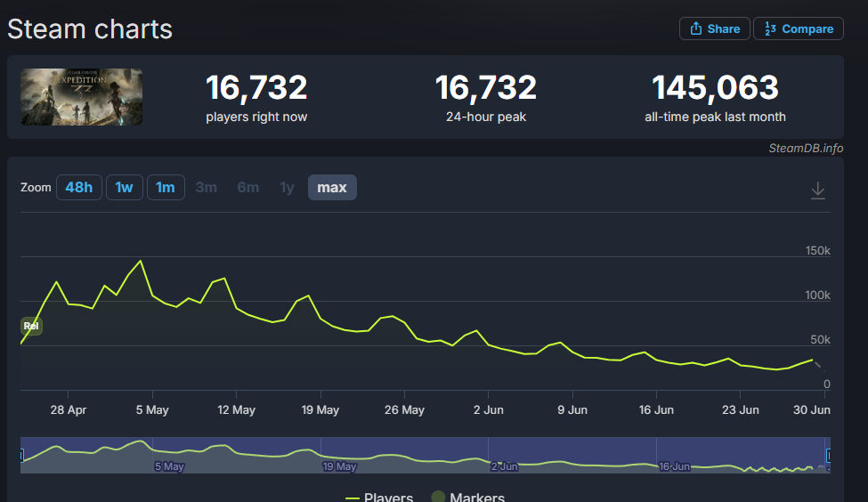The image size is (868, 502).
Task: Click the 145,063 all-time peak value
Action: (x=715, y=87)
